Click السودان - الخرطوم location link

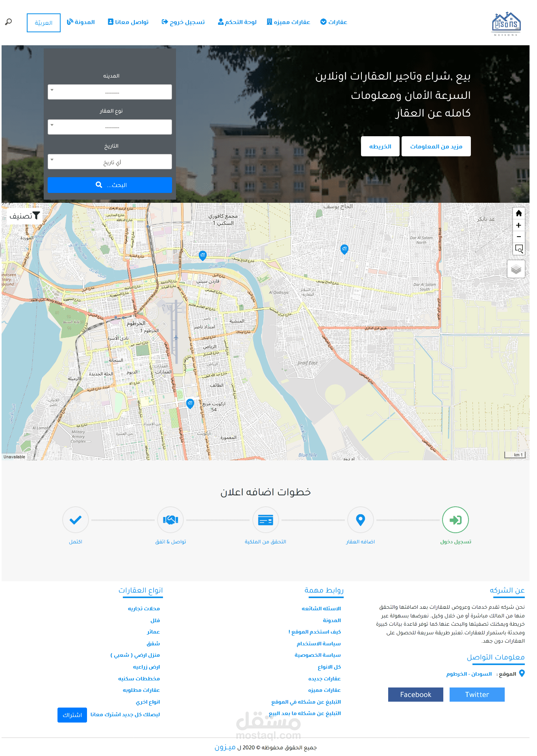[469, 674]
